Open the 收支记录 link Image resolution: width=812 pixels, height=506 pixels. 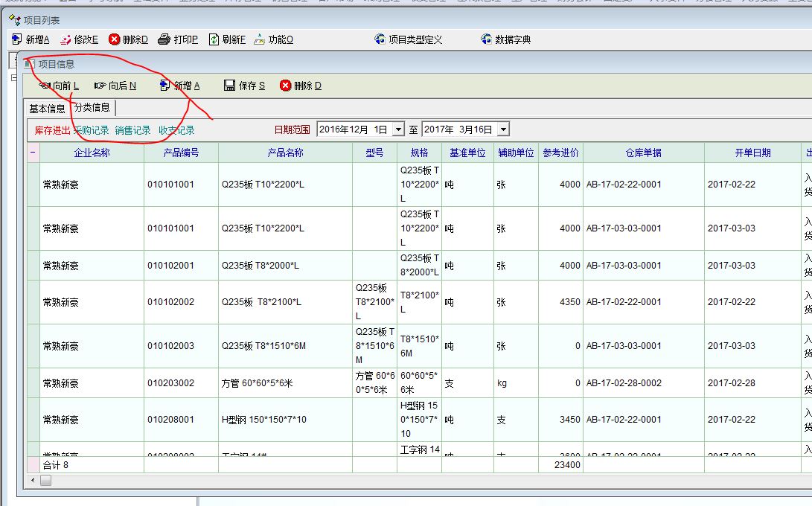[176, 130]
